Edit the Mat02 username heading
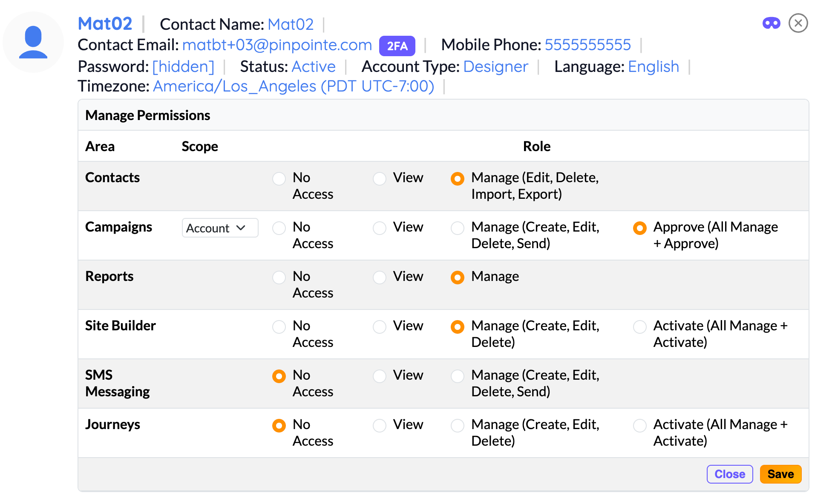Viewport: 835px width, 504px height. click(x=105, y=24)
